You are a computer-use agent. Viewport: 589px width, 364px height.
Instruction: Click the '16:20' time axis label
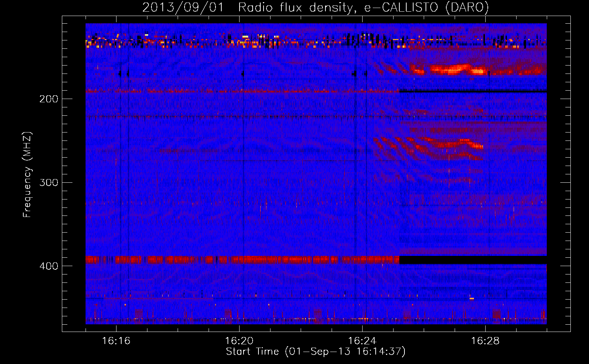(x=239, y=341)
